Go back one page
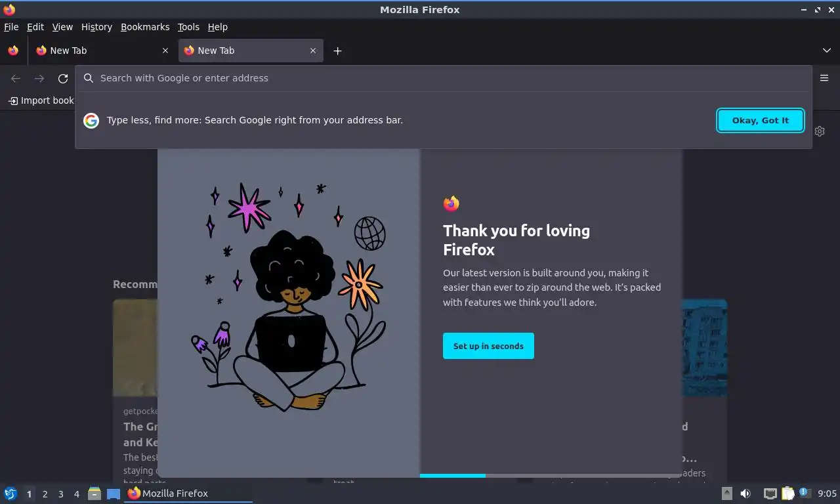The image size is (840, 504). [16, 79]
